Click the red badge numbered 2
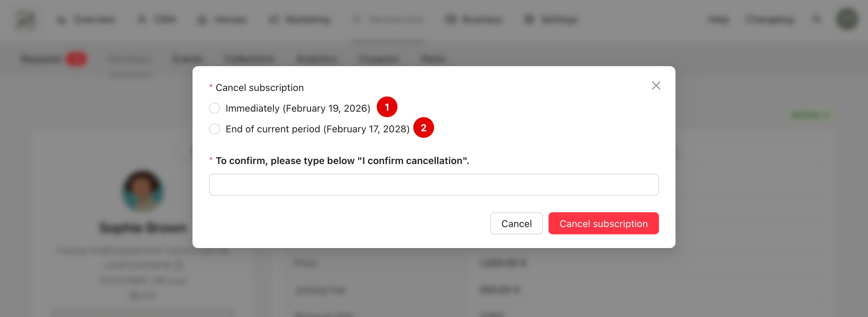Viewport: 868px width, 317px height. click(423, 128)
